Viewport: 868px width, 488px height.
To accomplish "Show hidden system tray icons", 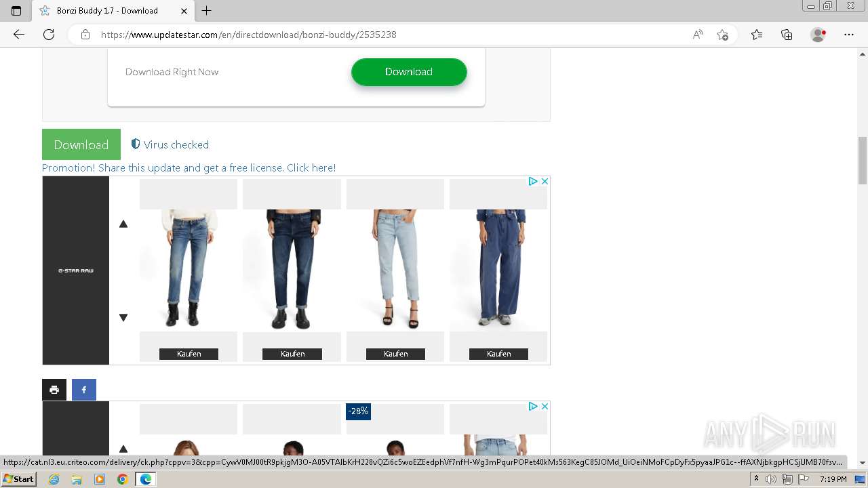I will pyautogui.click(x=756, y=479).
